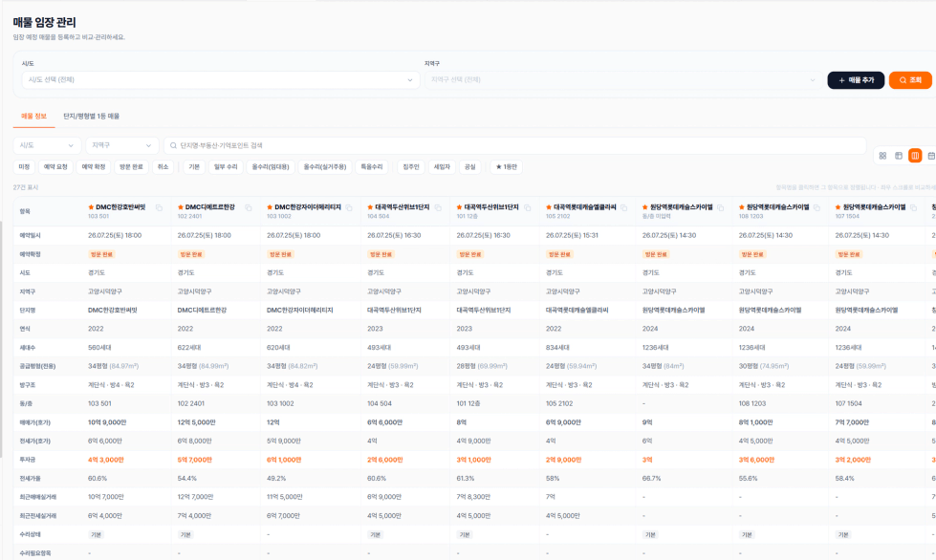Open the small 시/도 filter dropdown
Image resolution: width=936 pixels, height=560 pixels.
47,145
